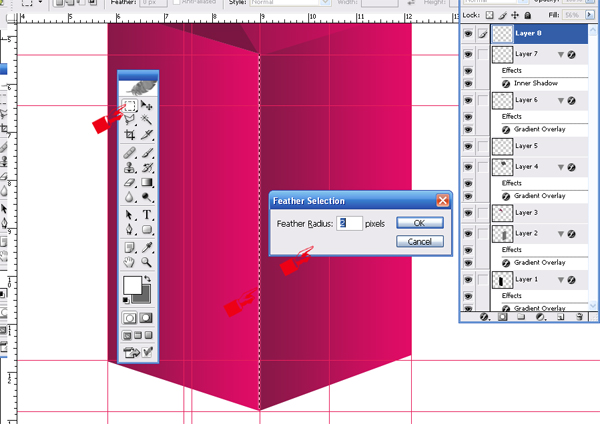The height and width of the screenshot is (424, 600).
Task: Select the Clone Stamp tool
Action: click(130, 168)
